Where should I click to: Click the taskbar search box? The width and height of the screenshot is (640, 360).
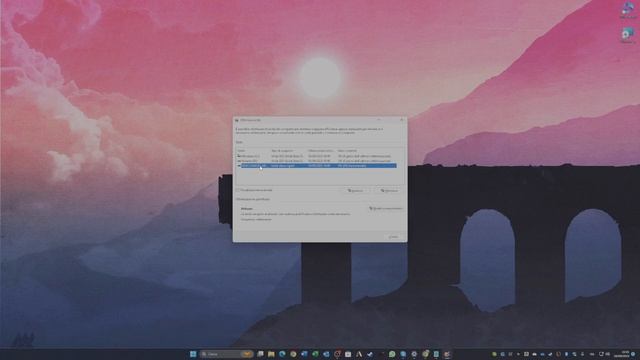point(227,354)
